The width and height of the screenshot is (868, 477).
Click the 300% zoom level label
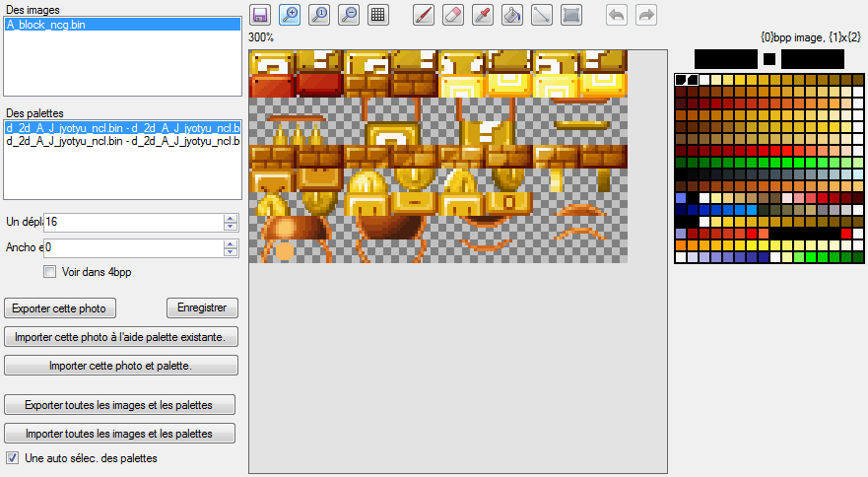click(261, 37)
